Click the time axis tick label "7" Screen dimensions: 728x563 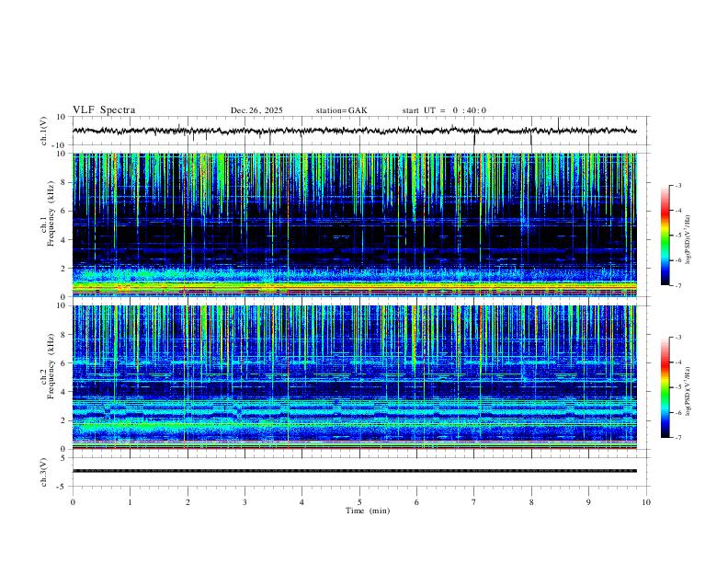[x=474, y=502]
